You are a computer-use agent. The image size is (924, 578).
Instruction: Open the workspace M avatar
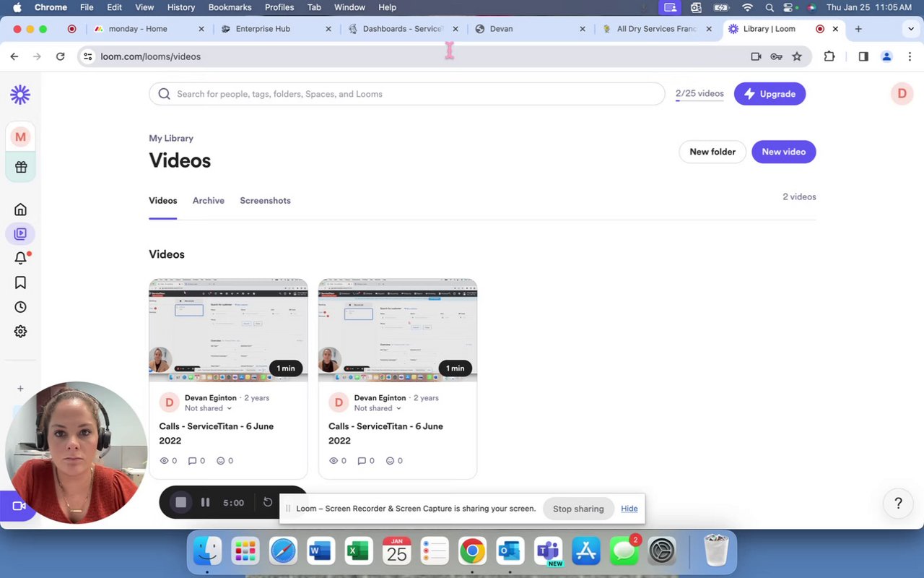[20, 137]
